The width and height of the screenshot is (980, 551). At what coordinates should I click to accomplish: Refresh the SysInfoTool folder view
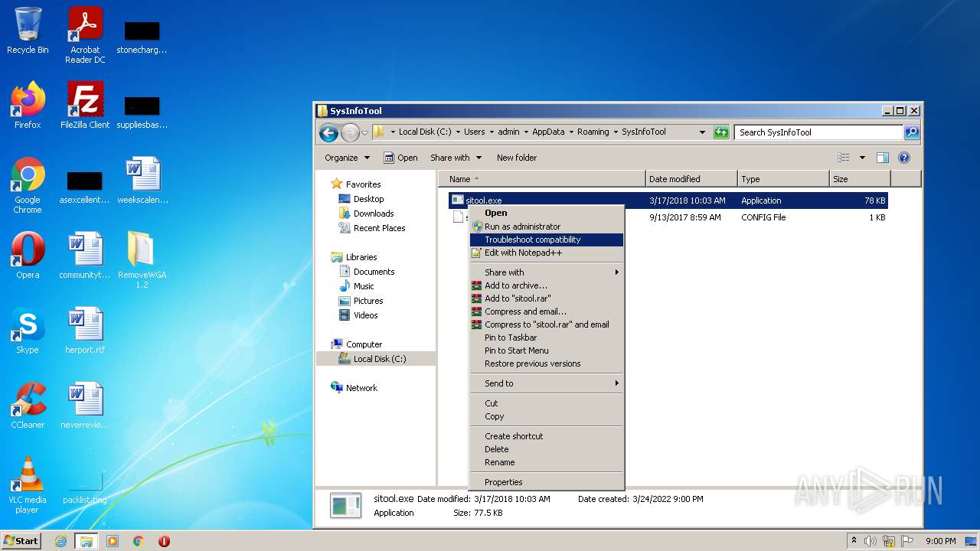(721, 132)
